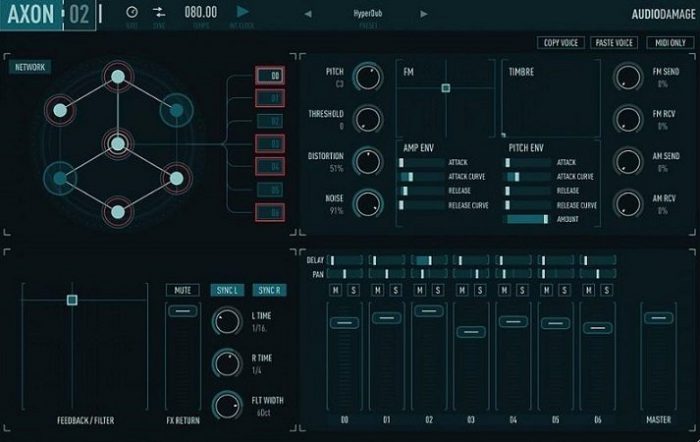Select the center node in the network diagram
Screen dimensions: 700x442
(x=118, y=144)
